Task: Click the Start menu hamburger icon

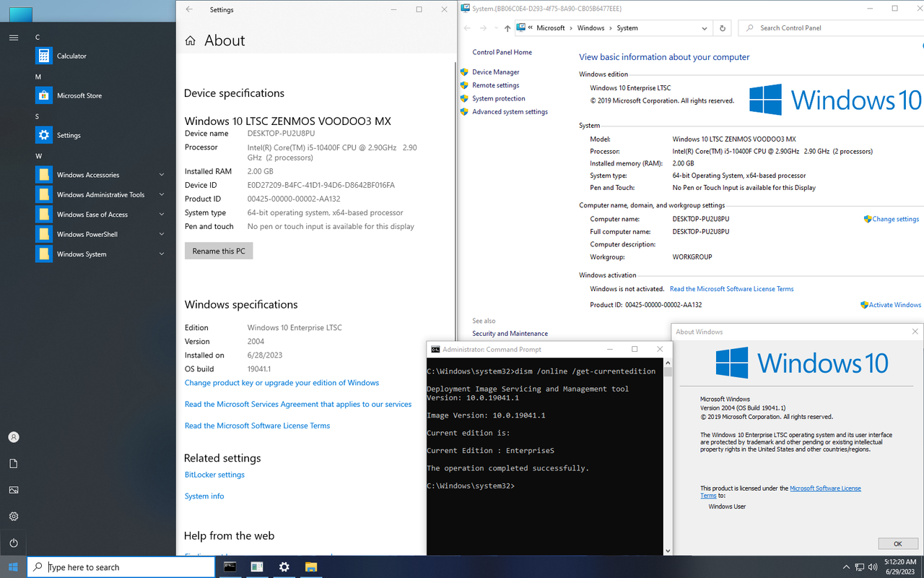Action: pos(14,38)
